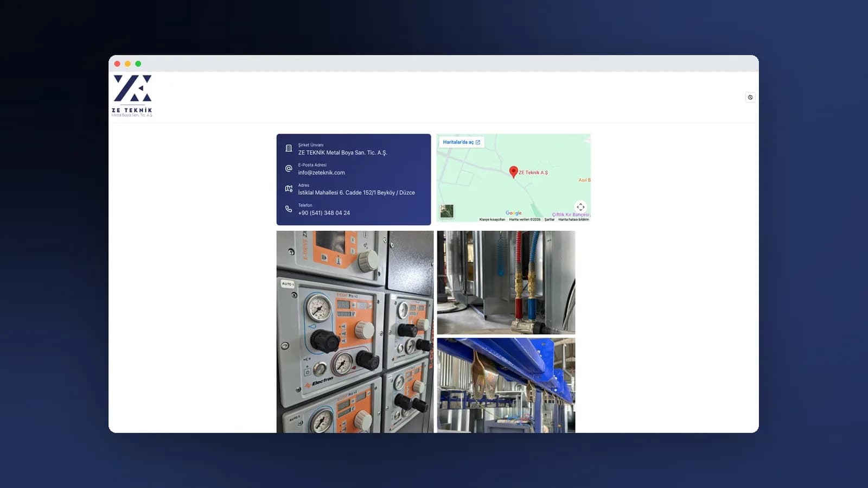Click phone number +90 (541) 348 04 24
The height and width of the screenshot is (488, 868).
324,213
